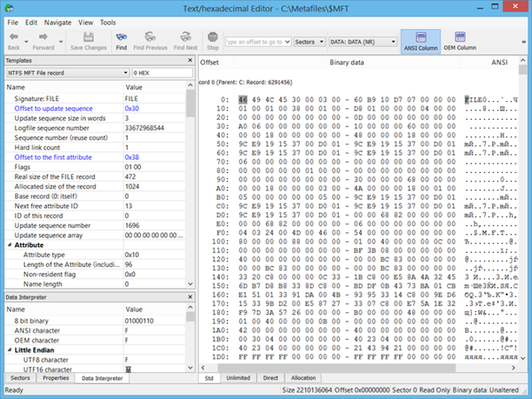Image resolution: width=532 pixels, height=399 pixels.
Task: Click the 0x30 offset value link
Action: tap(132, 108)
